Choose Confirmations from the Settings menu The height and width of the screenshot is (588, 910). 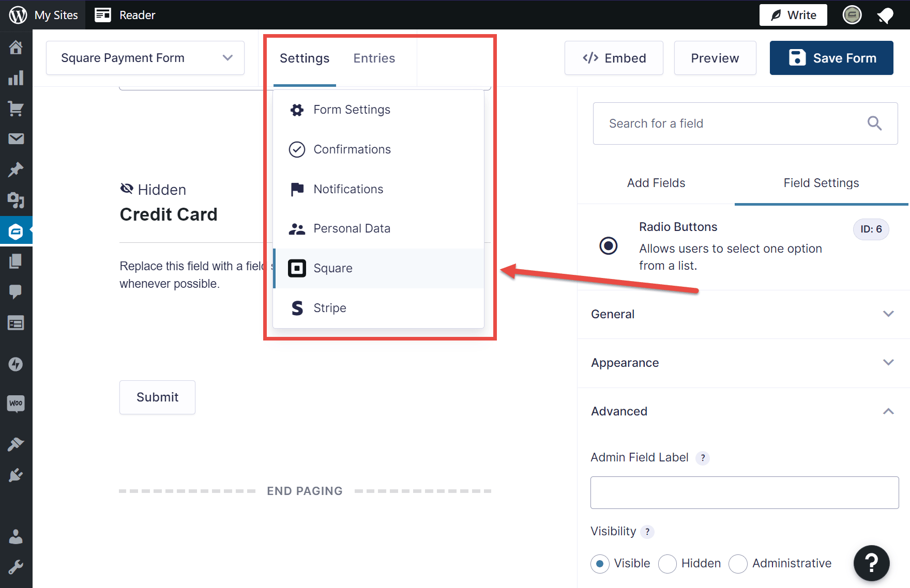click(x=378, y=149)
